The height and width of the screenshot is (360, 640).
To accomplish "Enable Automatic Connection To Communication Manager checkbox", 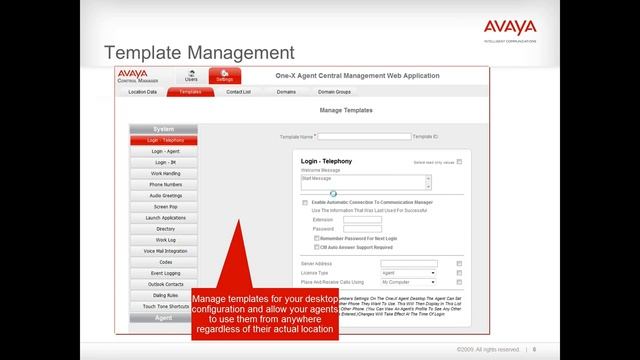I will pyautogui.click(x=305, y=202).
